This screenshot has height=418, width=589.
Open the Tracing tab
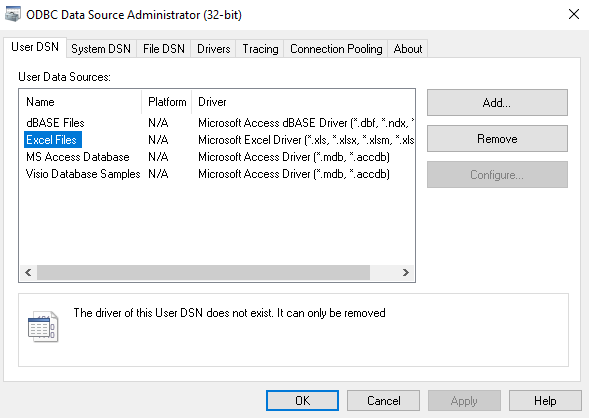point(260,49)
